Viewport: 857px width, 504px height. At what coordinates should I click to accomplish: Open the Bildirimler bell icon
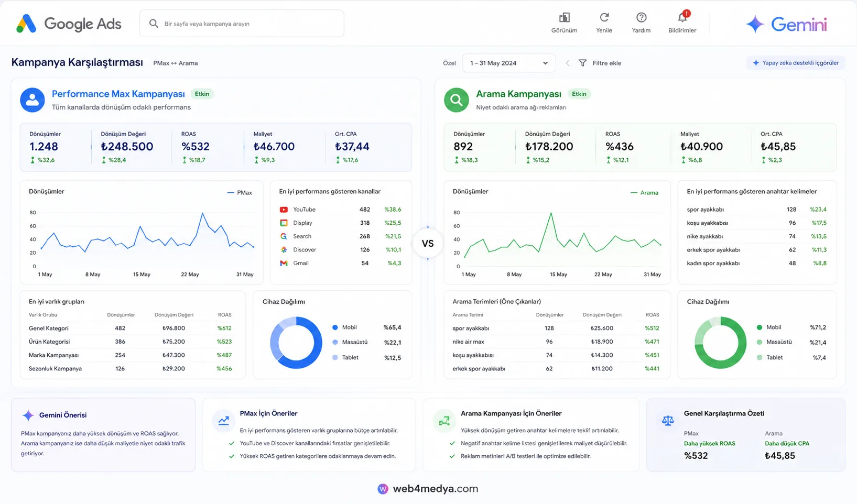682,17
